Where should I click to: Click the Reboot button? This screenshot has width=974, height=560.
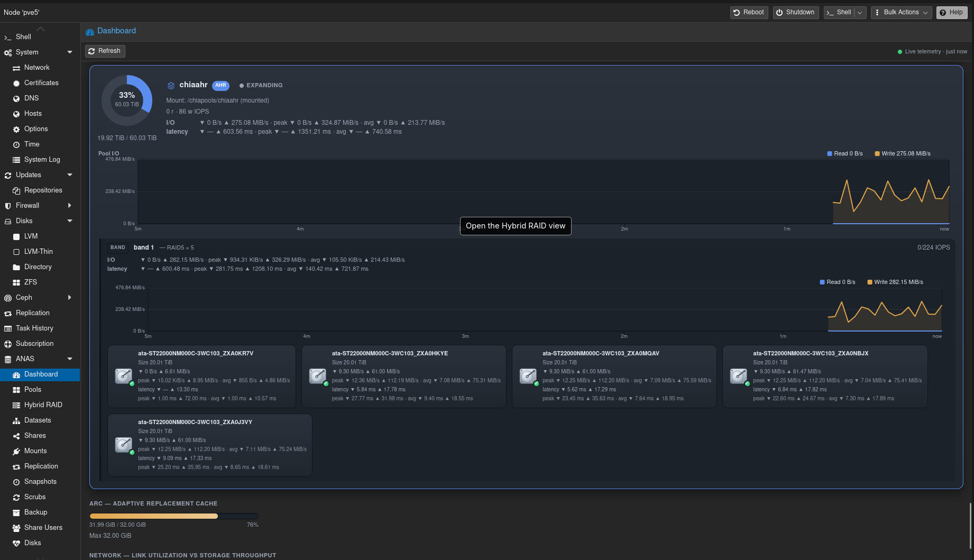tap(749, 12)
